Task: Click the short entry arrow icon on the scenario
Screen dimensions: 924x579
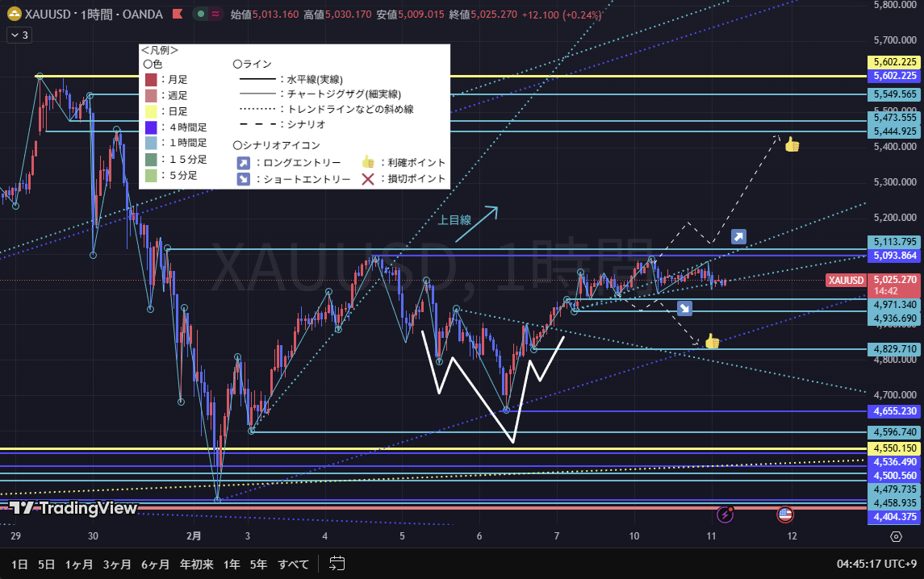Action: 684,308
